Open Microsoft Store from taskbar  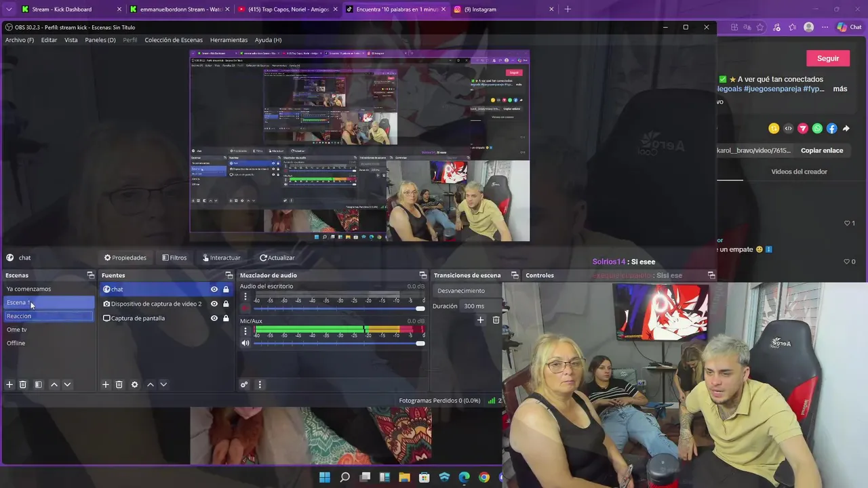tap(425, 477)
